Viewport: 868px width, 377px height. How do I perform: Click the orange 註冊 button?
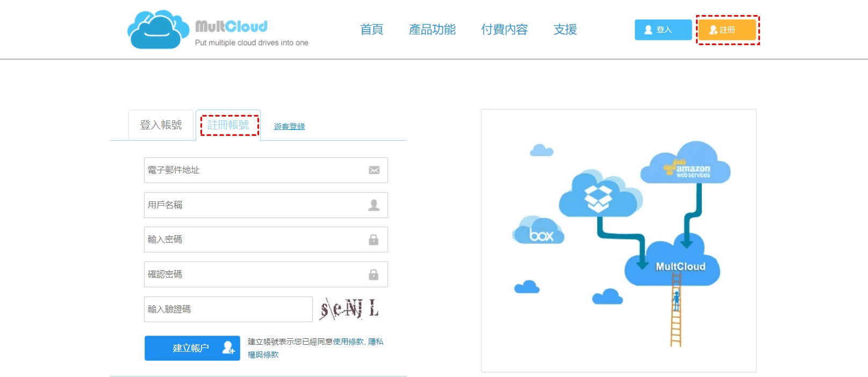tap(727, 30)
